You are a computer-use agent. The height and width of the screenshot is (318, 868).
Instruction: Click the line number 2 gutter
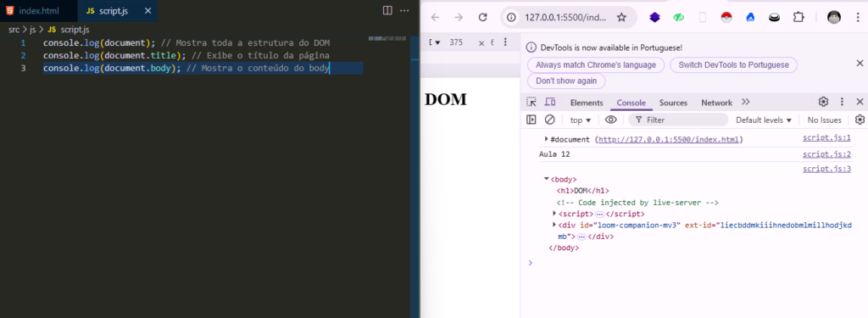tap(23, 55)
